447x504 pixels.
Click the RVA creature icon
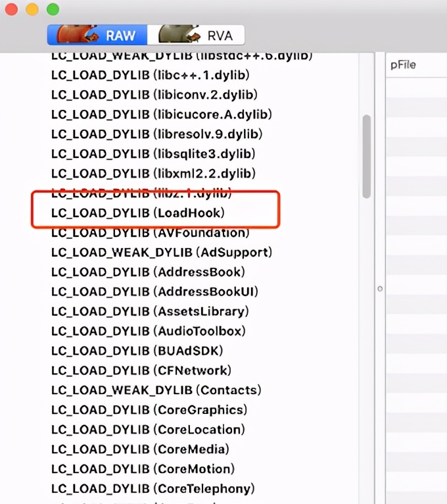pyautogui.click(x=179, y=34)
